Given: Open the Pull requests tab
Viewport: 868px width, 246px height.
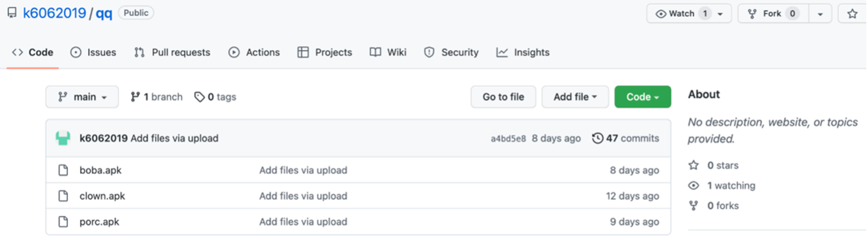Looking at the screenshot, I should pos(172,52).
